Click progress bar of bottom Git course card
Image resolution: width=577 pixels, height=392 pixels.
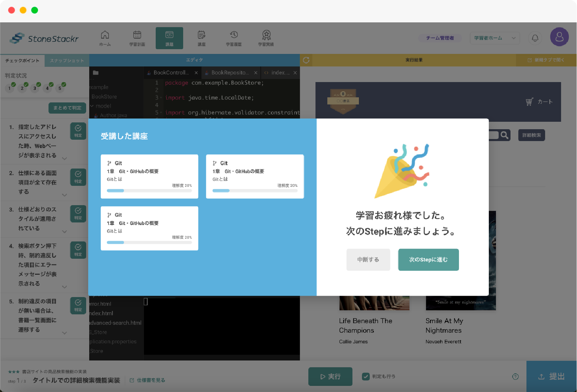pos(149,242)
